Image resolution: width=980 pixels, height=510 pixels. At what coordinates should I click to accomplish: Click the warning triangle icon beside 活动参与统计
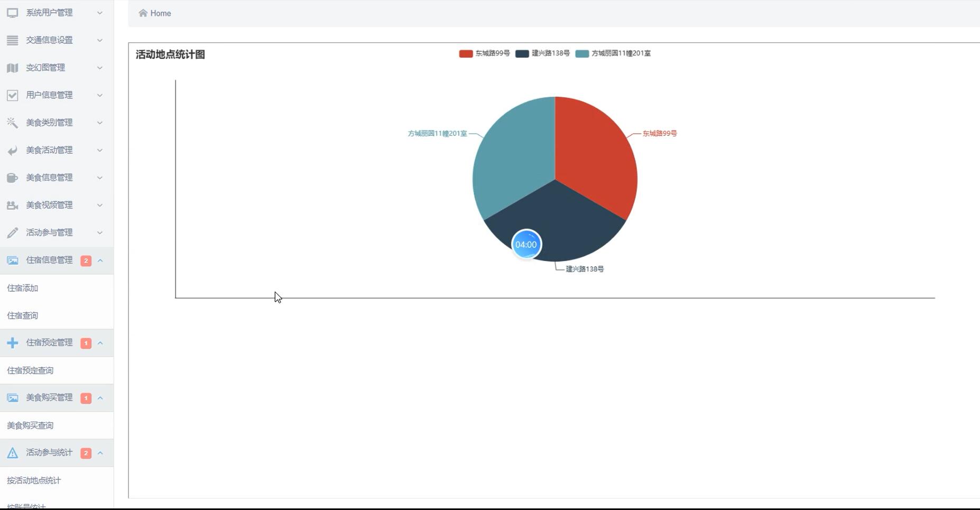[x=12, y=453]
